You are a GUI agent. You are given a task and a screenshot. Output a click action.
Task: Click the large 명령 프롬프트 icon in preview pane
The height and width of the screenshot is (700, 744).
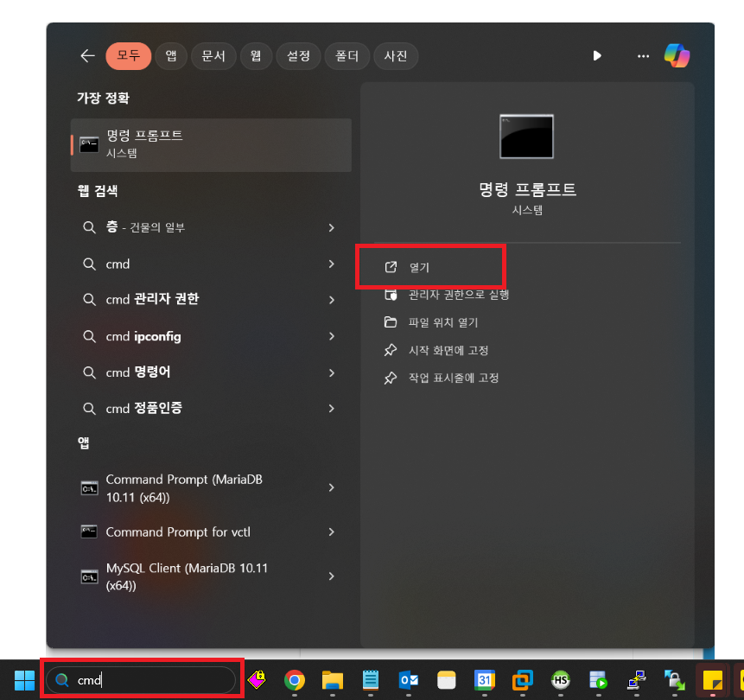527,137
